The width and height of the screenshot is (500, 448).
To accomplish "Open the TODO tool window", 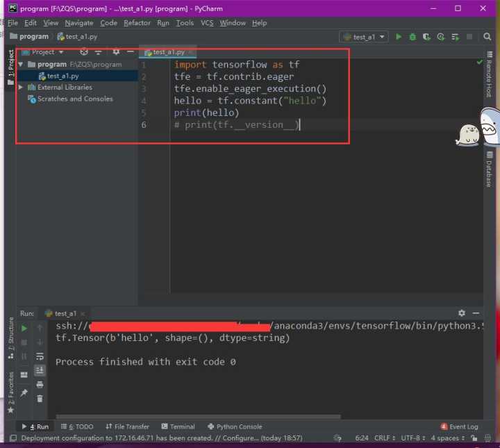I will pos(77,426).
